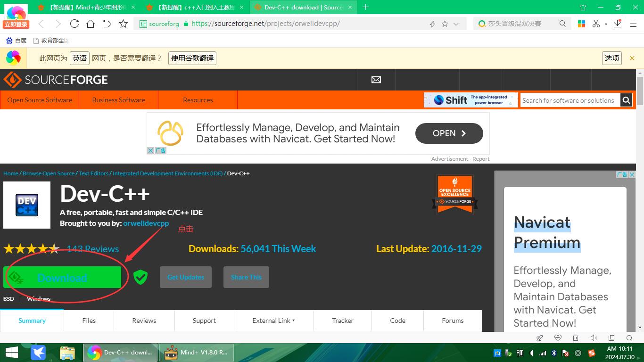This screenshot has width=644, height=362.
Task: Select the Forums tab
Action: [453, 321]
